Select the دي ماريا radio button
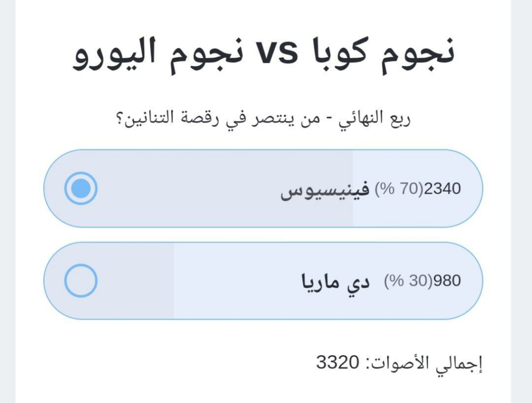The height and width of the screenshot is (403, 532). 81,280
